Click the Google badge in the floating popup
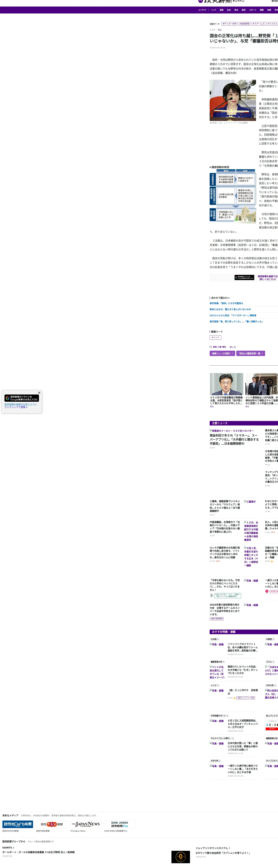The width and height of the screenshot is (278, 868). 22,398
